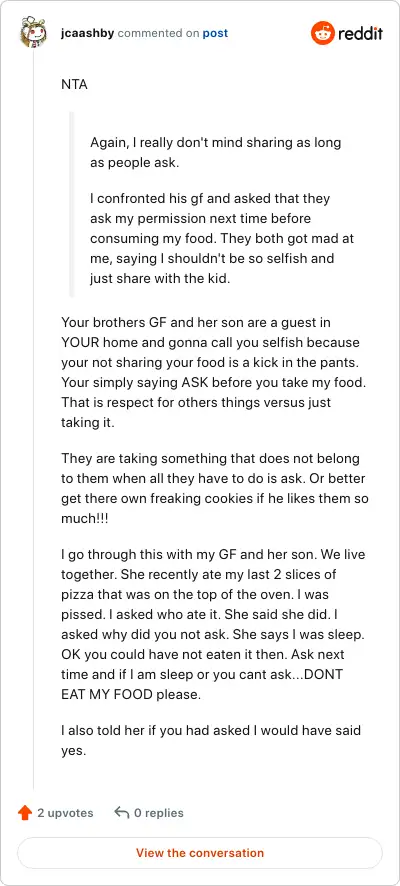Screen dimensions: 400x886
Task: Click paragraph beginning "They are taking something"
Action: pos(215,488)
